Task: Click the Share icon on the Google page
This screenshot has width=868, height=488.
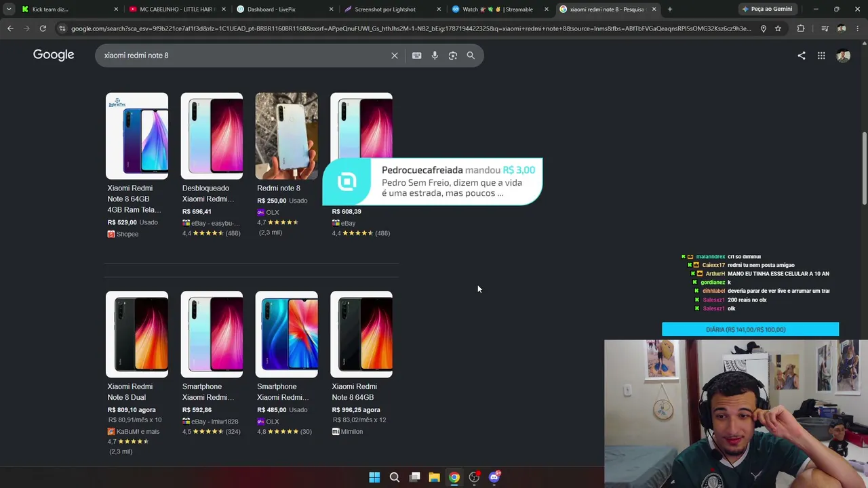Action: 802,56
